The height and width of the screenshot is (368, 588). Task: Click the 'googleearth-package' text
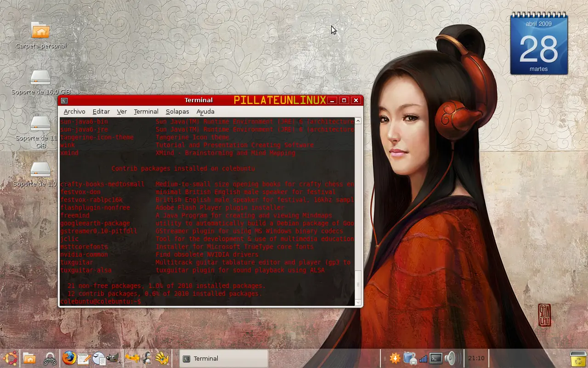click(x=95, y=223)
